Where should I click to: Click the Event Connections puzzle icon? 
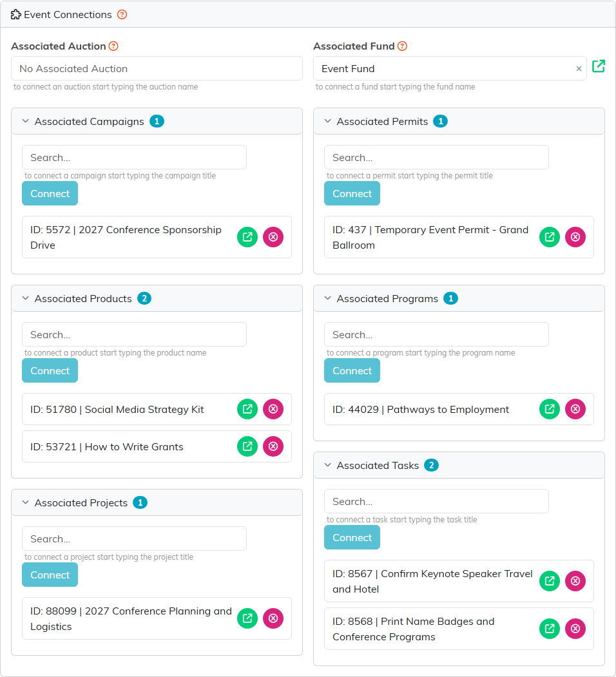tap(15, 15)
